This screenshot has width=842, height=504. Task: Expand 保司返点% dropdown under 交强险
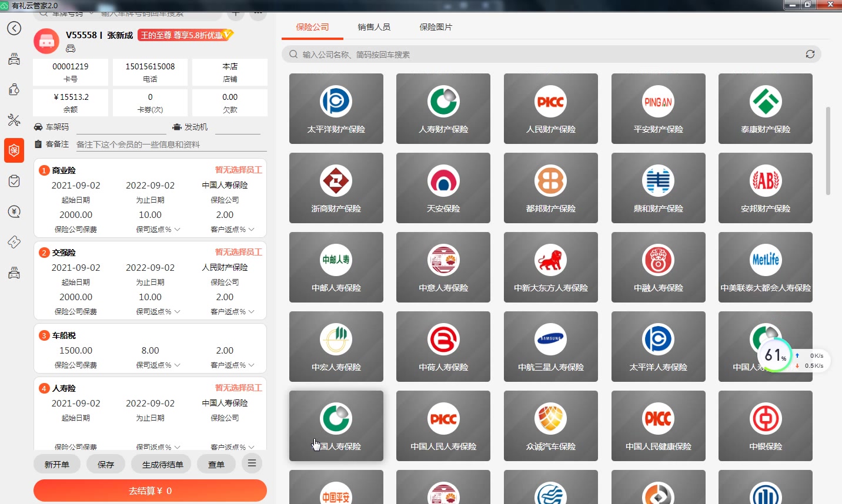[x=158, y=311]
